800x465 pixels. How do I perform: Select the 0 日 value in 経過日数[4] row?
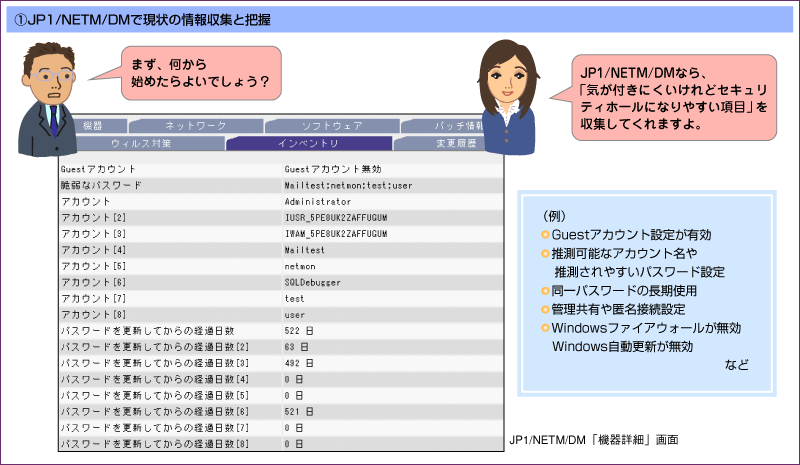click(x=293, y=379)
